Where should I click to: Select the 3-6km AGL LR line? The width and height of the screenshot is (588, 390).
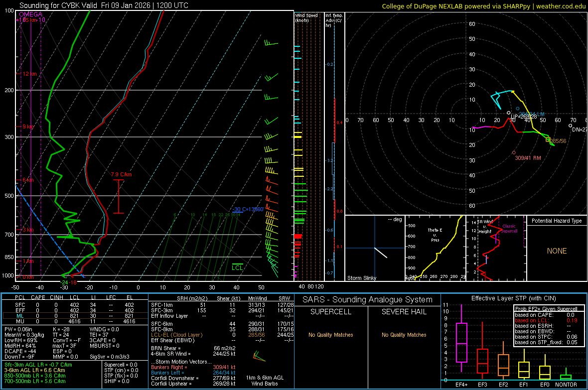click(34, 370)
